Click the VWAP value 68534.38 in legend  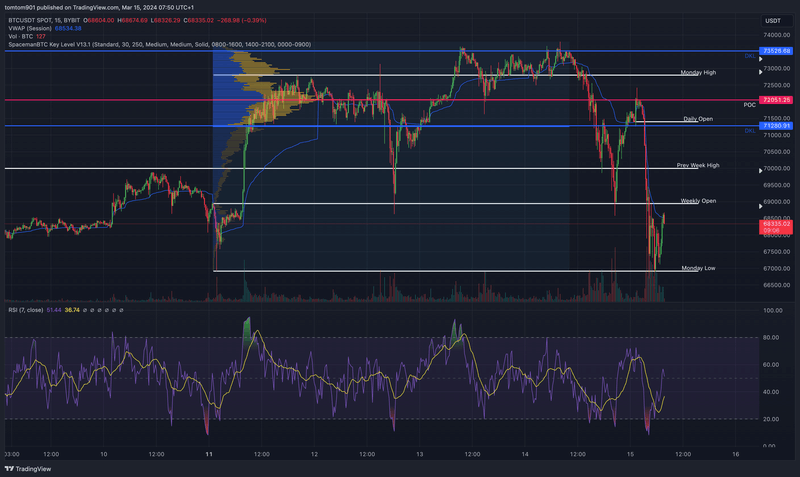coord(68,29)
